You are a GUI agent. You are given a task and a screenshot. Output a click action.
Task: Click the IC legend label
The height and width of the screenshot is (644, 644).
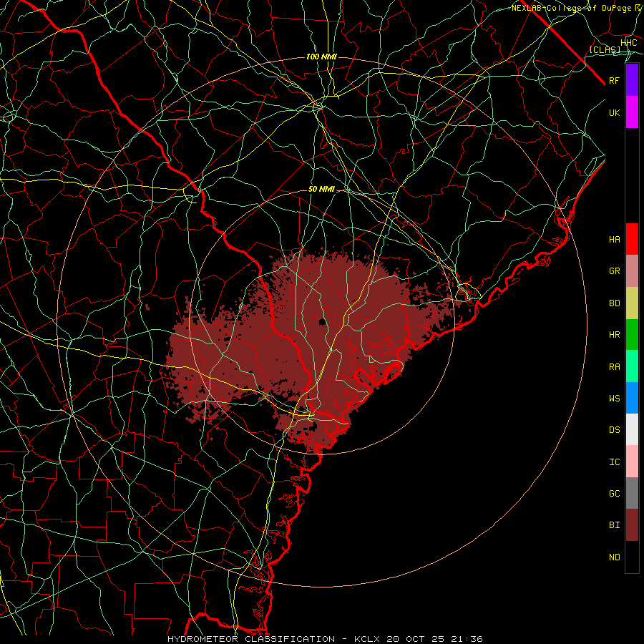(x=615, y=462)
